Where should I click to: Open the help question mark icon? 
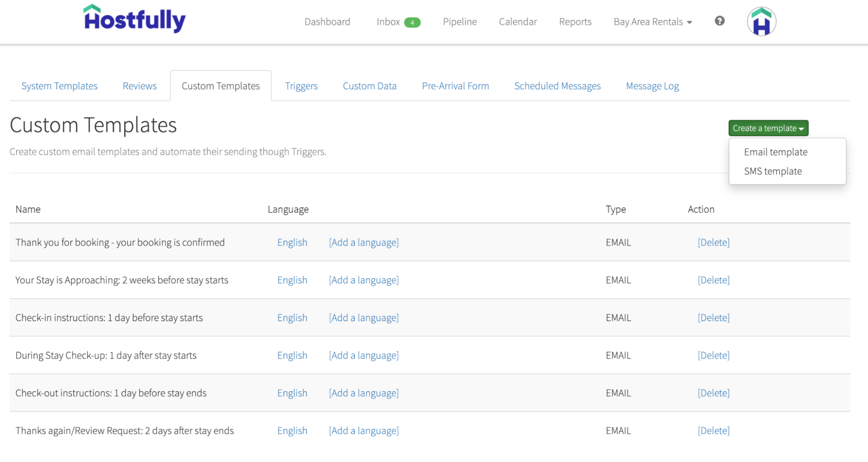[x=719, y=21]
